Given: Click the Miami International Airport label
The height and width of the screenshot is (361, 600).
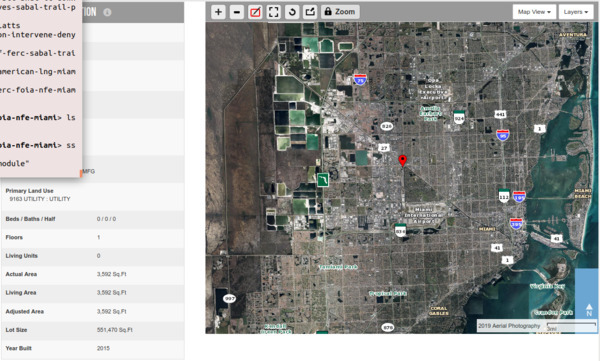Looking at the screenshot, I should tap(424, 216).
